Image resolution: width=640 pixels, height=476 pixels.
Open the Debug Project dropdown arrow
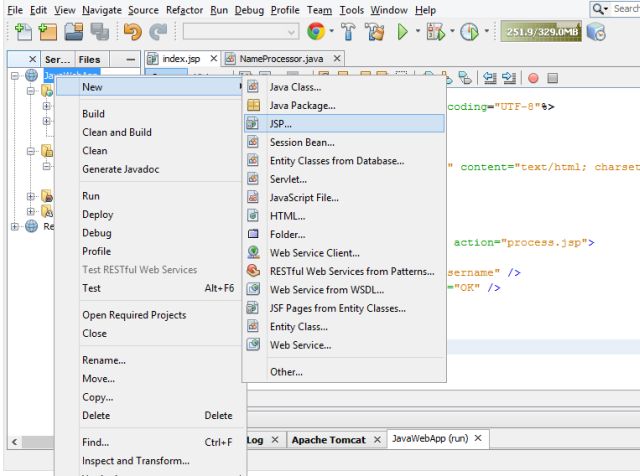[452, 31]
